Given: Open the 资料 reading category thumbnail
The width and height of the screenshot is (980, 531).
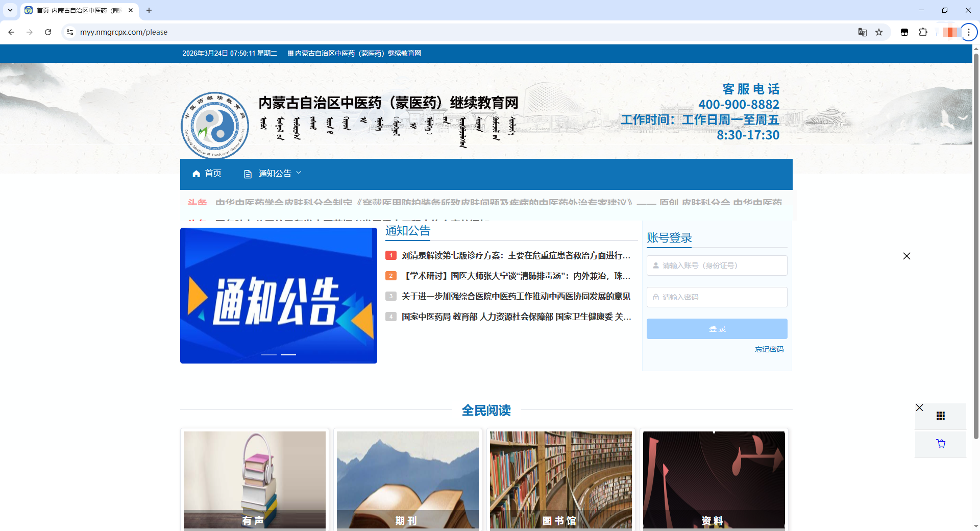Looking at the screenshot, I should [x=714, y=480].
